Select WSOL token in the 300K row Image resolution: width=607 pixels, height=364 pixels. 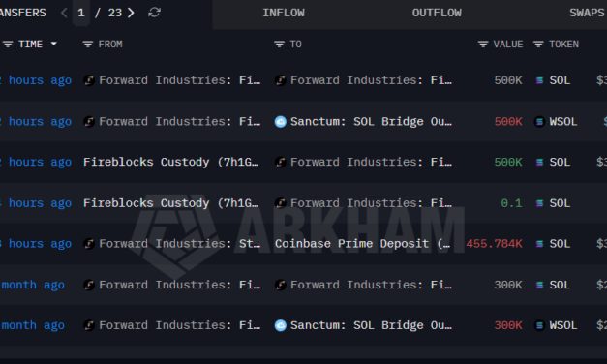[563, 325]
